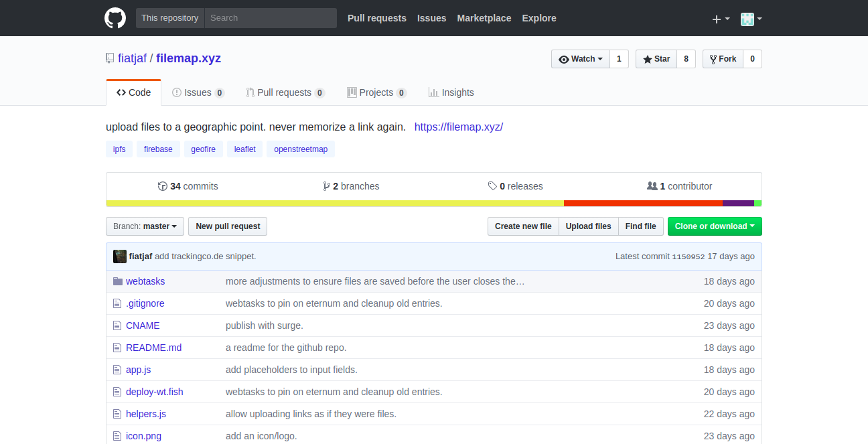Focus the Search input field
The height and width of the screenshot is (444, 868).
click(x=271, y=18)
